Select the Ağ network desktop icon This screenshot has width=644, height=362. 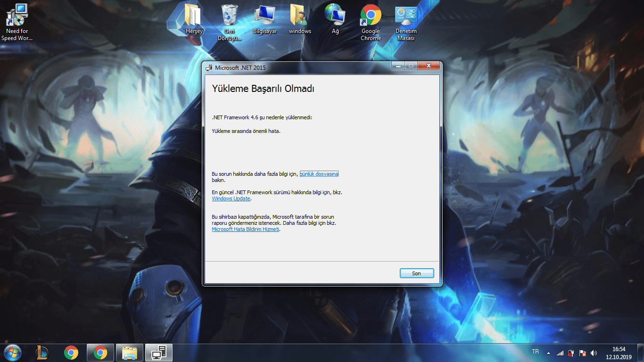[x=335, y=20]
